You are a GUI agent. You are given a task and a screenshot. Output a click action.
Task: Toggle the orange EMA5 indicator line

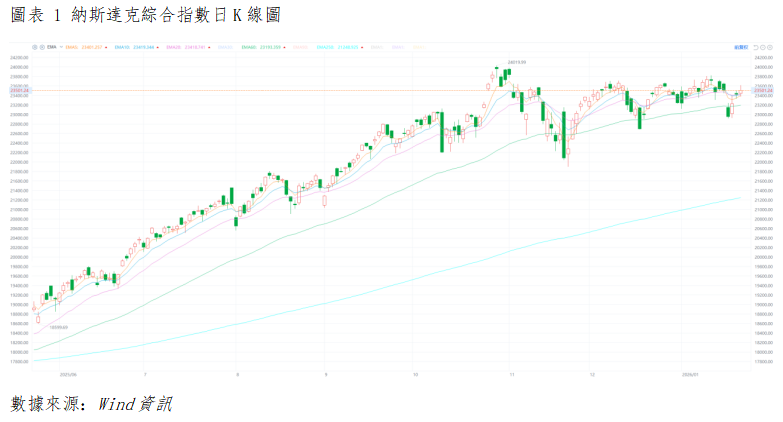(x=85, y=46)
